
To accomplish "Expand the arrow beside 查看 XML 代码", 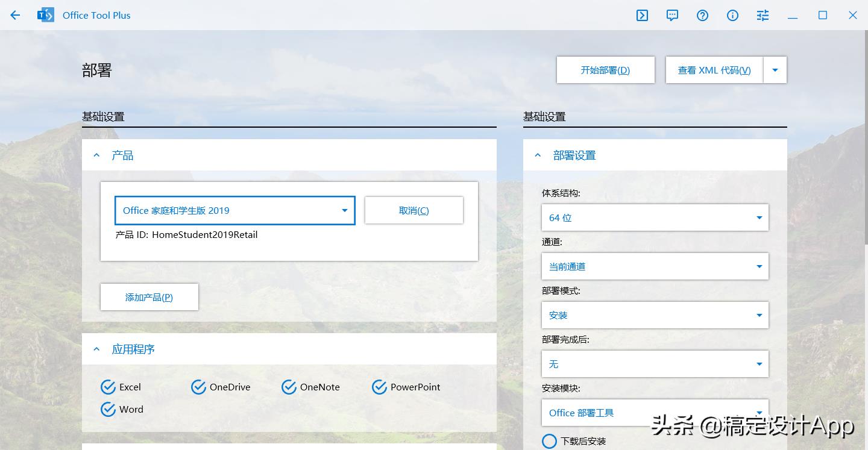I will 775,70.
